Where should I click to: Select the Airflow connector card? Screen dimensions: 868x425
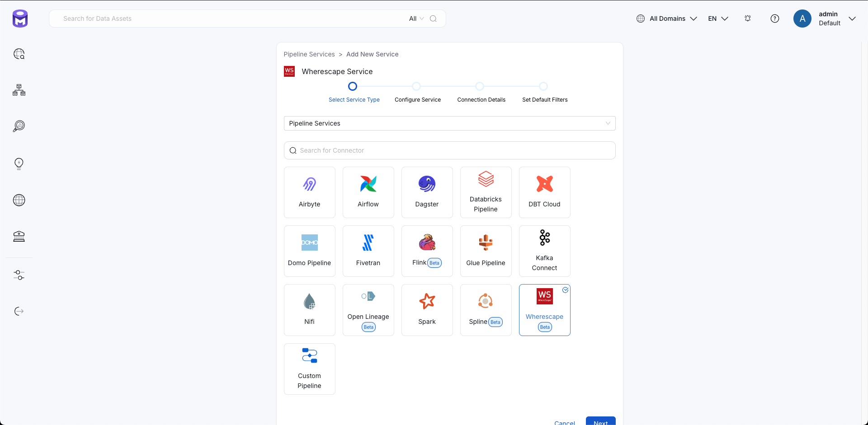click(x=368, y=192)
